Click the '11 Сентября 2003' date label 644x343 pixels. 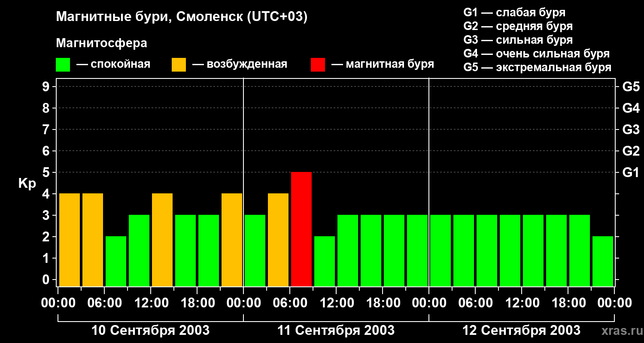point(336,330)
